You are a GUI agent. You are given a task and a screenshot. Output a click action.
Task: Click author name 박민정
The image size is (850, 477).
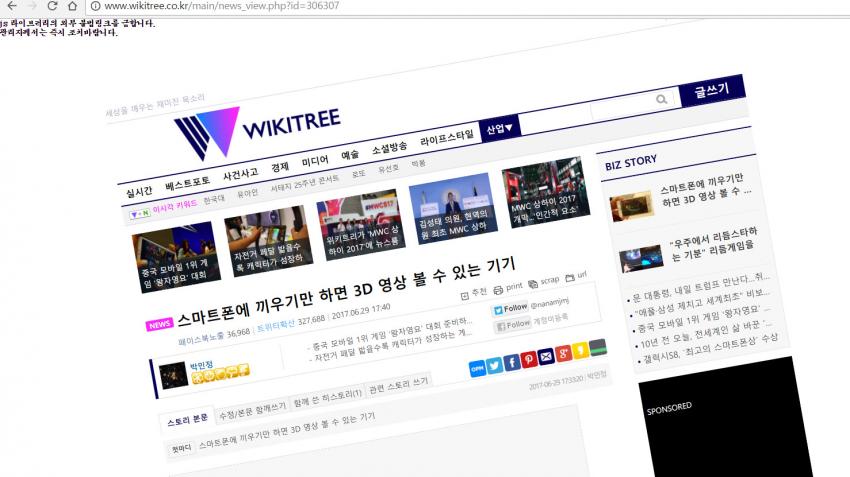202,366
